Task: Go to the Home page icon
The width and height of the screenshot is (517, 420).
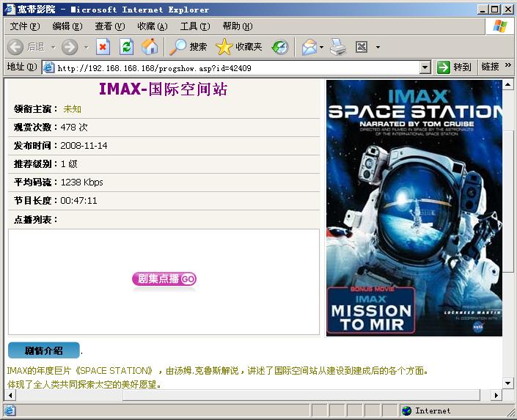Action: pos(150,46)
